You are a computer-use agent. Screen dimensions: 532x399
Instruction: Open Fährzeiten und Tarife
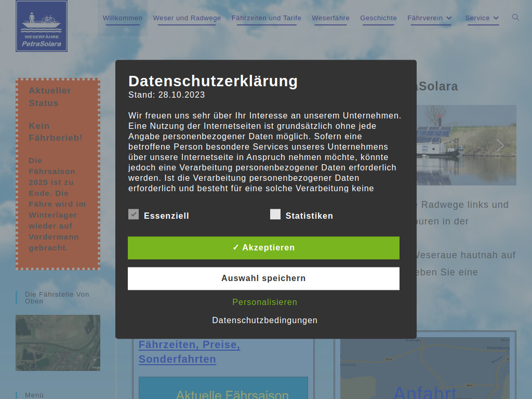coord(266,18)
